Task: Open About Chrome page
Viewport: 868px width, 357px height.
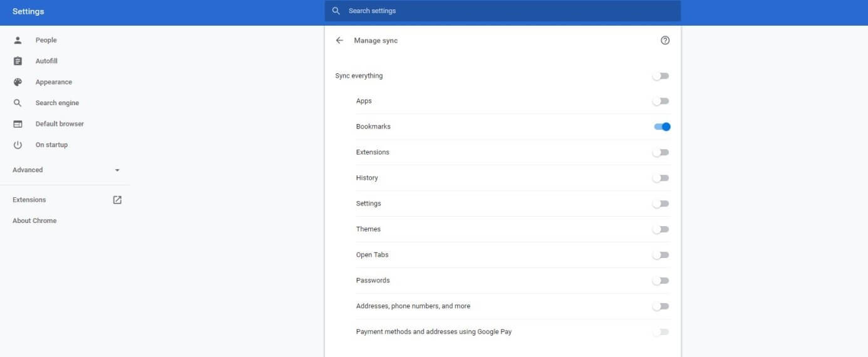Action: click(34, 220)
